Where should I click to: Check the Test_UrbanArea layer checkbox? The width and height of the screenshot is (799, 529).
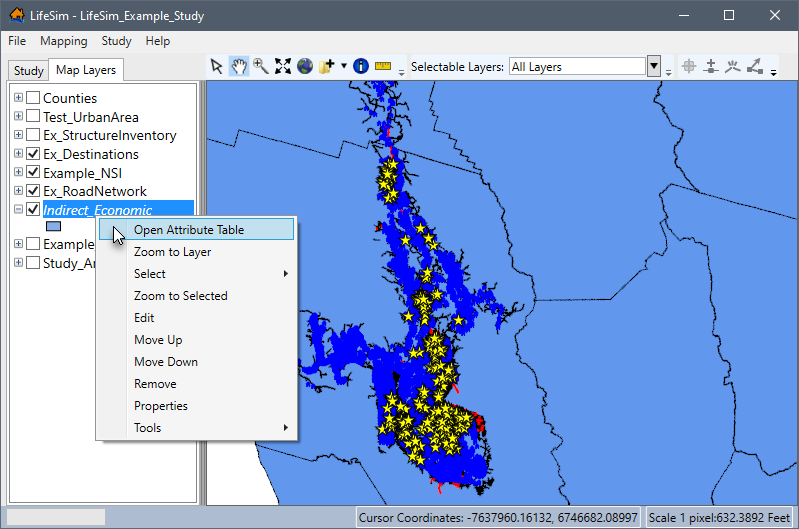click(x=33, y=116)
